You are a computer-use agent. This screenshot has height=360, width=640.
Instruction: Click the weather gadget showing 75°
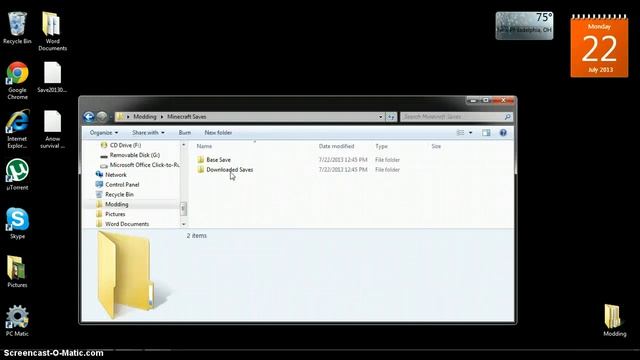[524, 25]
